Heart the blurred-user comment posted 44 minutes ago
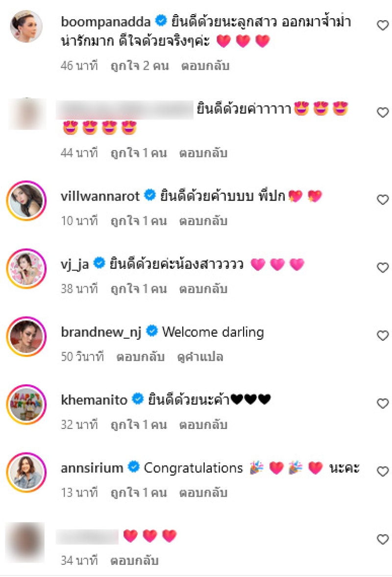 coord(383,112)
